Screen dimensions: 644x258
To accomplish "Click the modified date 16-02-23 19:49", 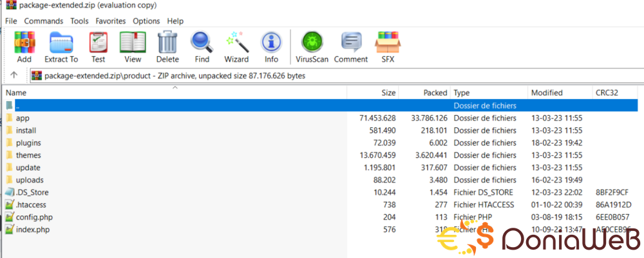I will click(556, 180).
